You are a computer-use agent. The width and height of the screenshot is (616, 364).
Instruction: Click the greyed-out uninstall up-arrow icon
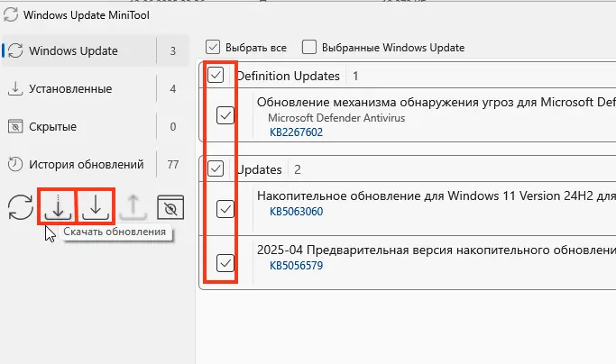(x=133, y=207)
